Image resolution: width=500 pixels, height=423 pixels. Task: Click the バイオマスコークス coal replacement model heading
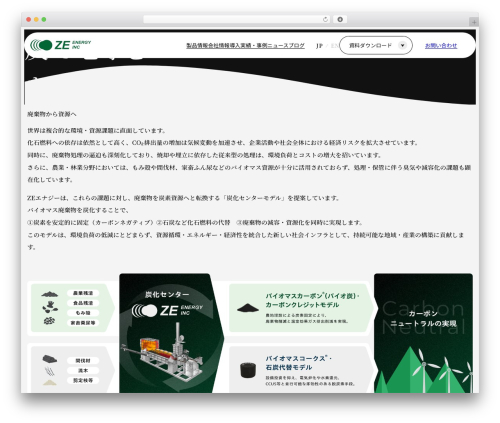pyautogui.click(x=298, y=363)
